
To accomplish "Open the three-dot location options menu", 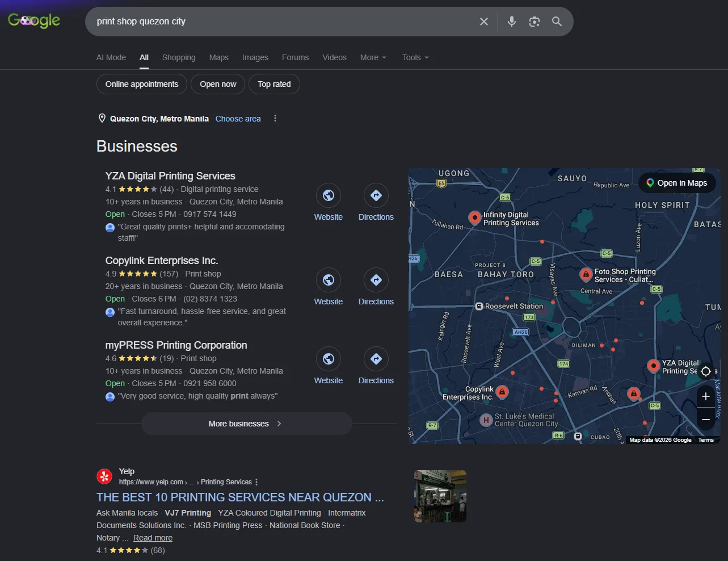I will click(x=275, y=118).
